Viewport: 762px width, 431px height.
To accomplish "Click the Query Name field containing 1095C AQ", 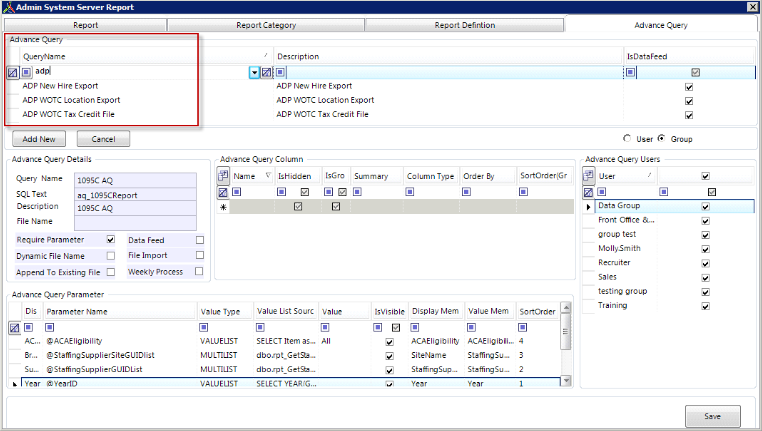I will tap(135, 180).
